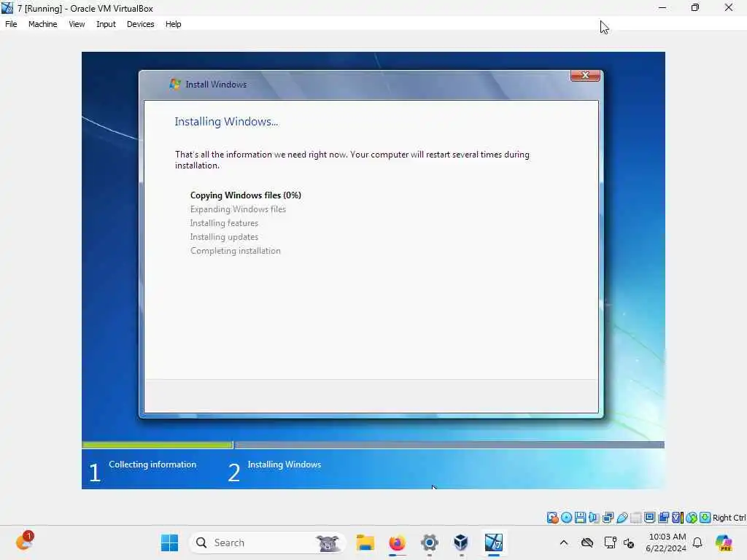Screen dimensions: 747x560
Task: Minimize the VirtualBox window
Action: point(662,7)
